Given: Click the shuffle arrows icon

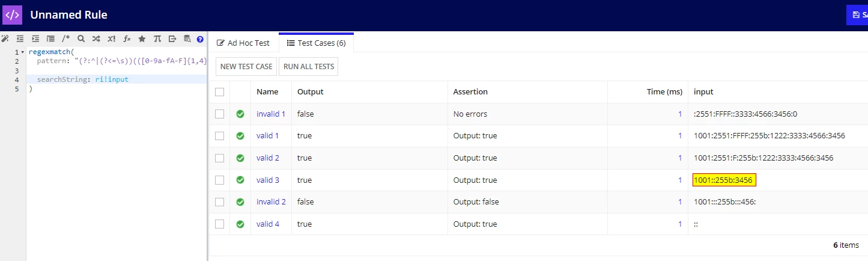Looking at the screenshot, I should [96, 38].
